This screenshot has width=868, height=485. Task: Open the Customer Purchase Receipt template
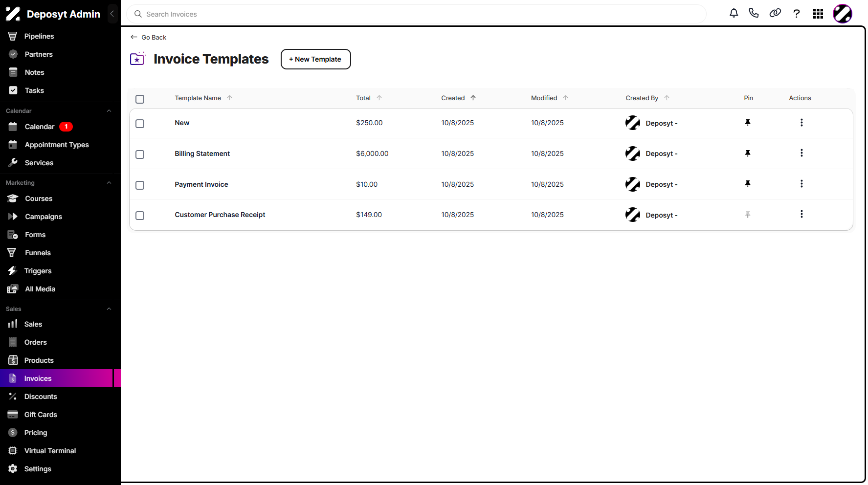click(x=220, y=215)
